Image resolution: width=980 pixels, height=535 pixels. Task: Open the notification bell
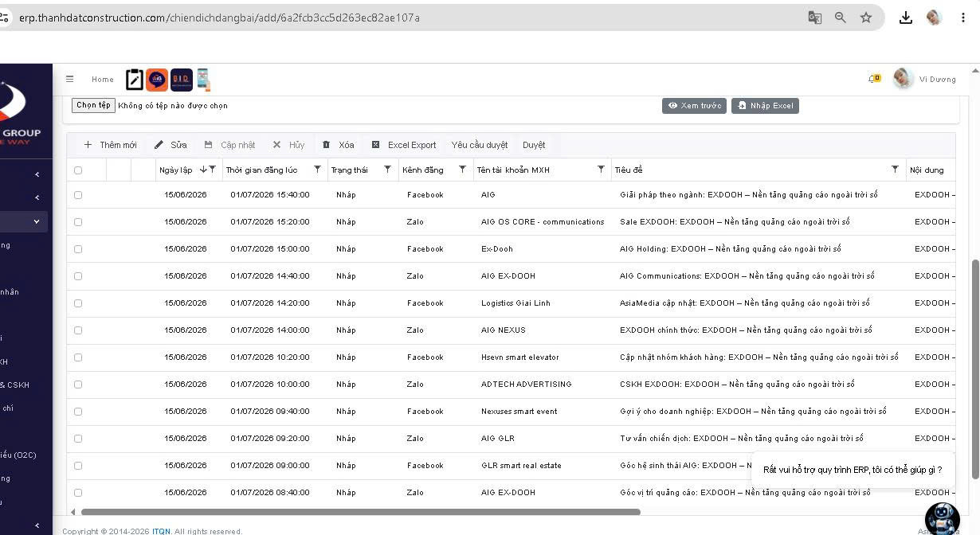click(873, 79)
